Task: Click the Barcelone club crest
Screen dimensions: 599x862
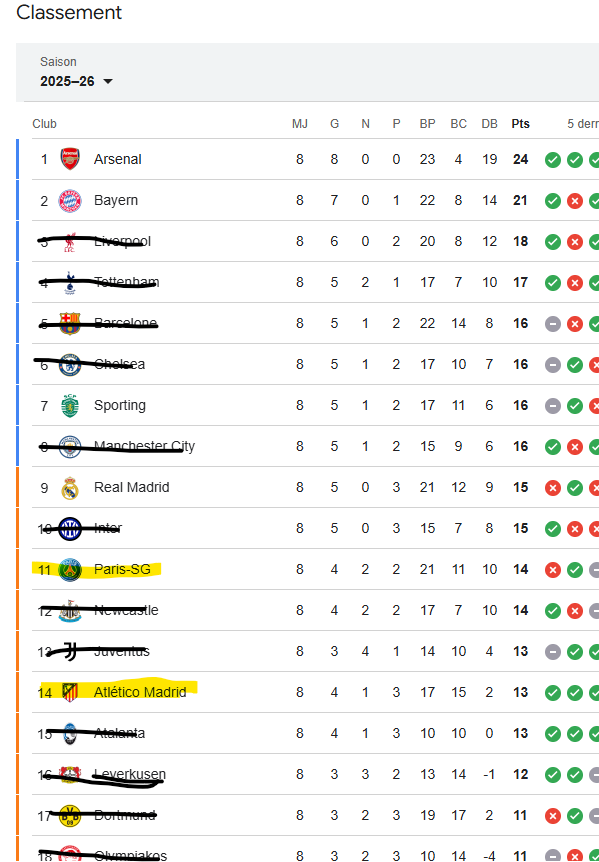Action: point(70,324)
